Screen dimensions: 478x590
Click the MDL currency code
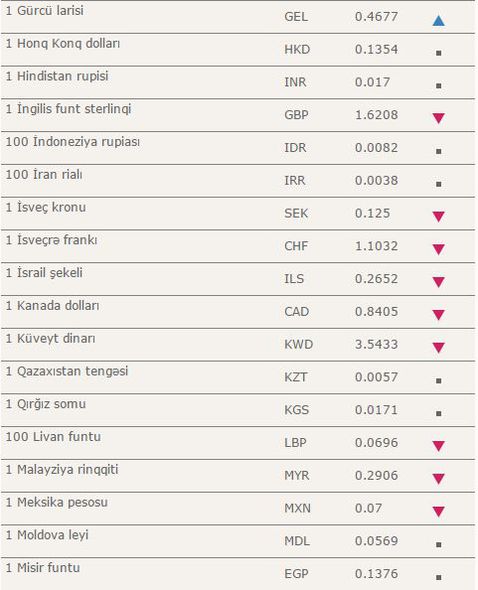click(x=297, y=541)
